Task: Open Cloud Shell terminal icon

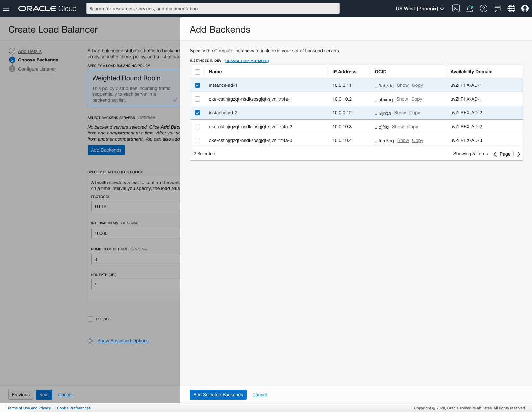Action: point(456,9)
